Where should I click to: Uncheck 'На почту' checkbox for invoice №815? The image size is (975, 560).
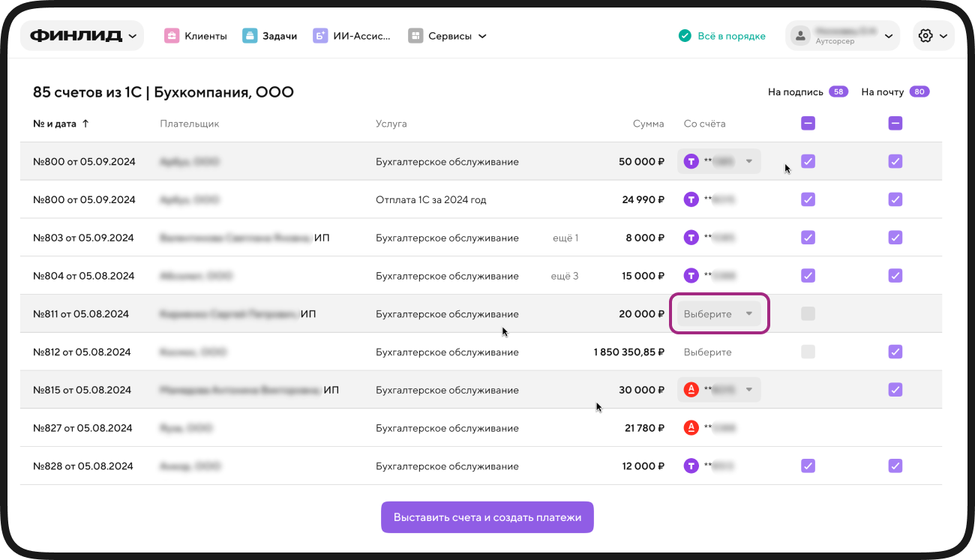click(895, 390)
